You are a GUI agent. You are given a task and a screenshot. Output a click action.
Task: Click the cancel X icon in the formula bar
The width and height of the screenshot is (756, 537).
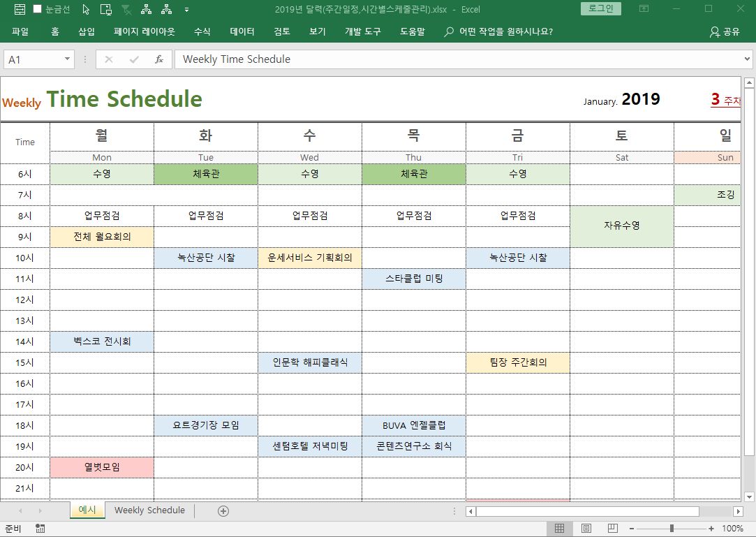pyautogui.click(x=108, y=59)
